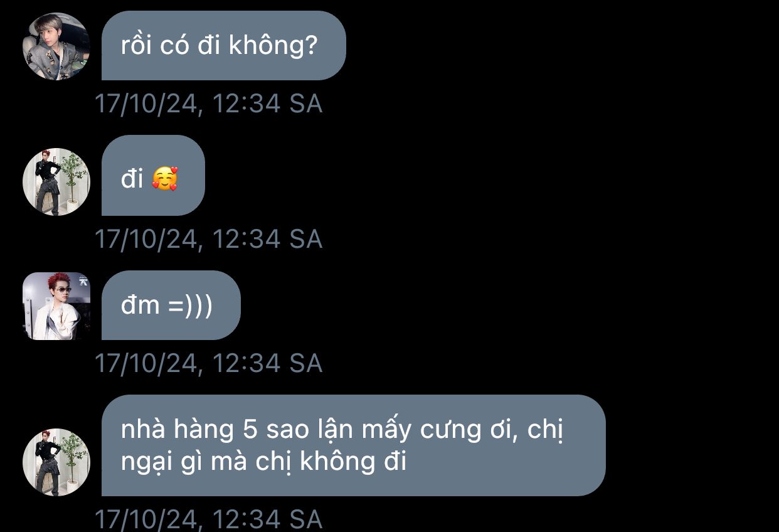Click "12:34 SA" below the first message
The width and height of the screenshot is (779, 532).
(267, 104)
